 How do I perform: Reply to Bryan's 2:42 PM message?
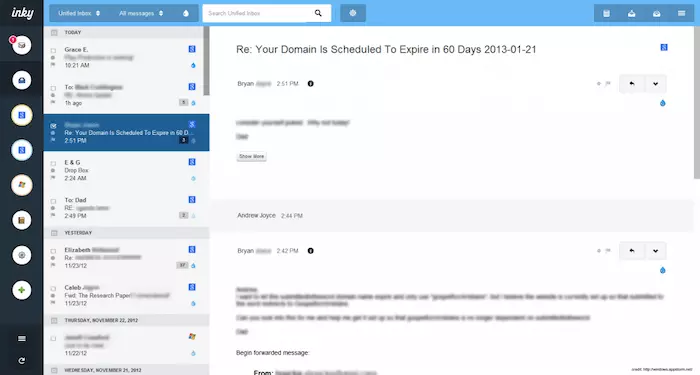[631, 251]
